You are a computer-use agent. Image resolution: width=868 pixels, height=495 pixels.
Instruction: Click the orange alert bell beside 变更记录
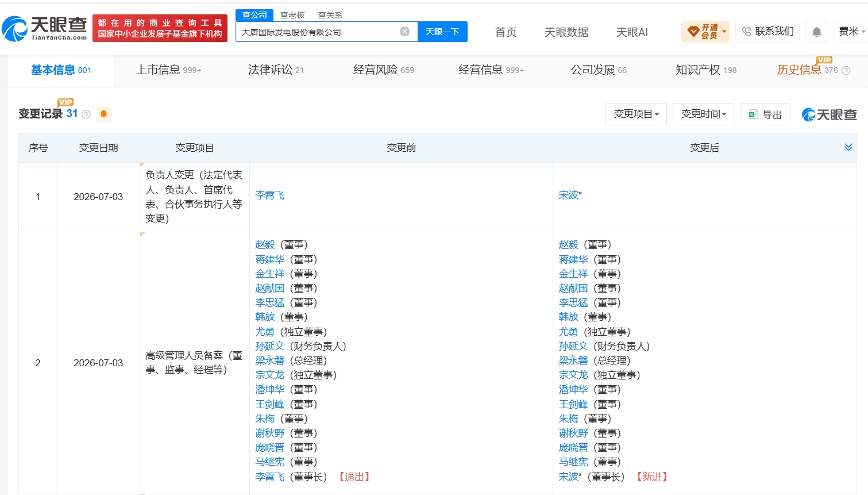[x=103, y=114]
